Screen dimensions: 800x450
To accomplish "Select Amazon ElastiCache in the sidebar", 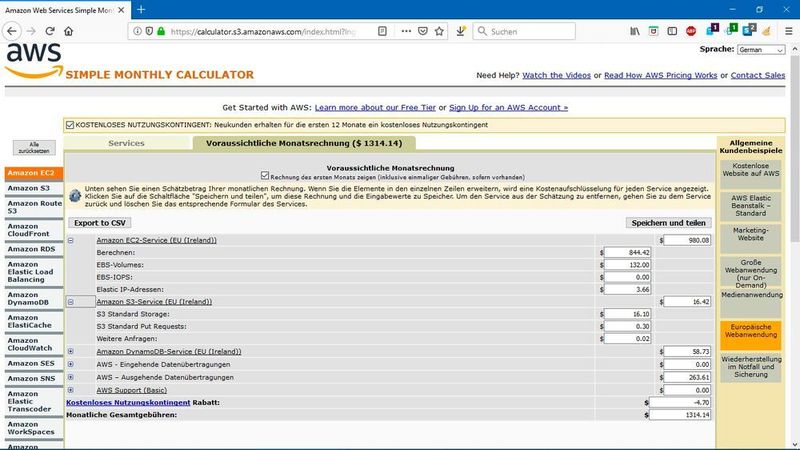I will click(34, 321).
